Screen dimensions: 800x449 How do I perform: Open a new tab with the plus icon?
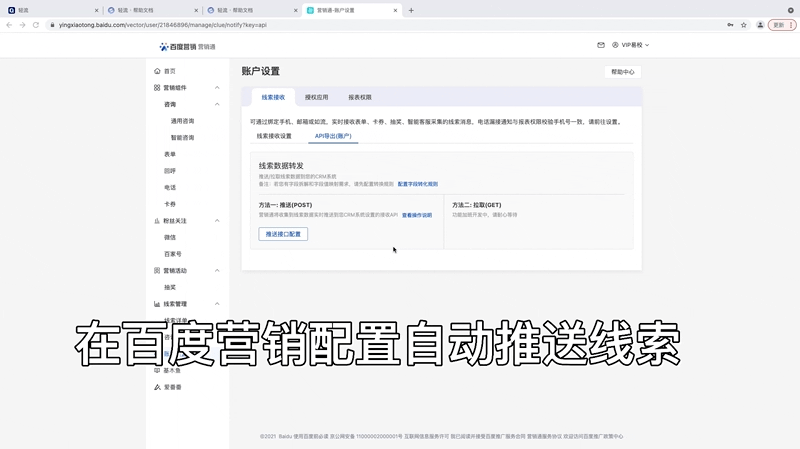tap(411, 10)
